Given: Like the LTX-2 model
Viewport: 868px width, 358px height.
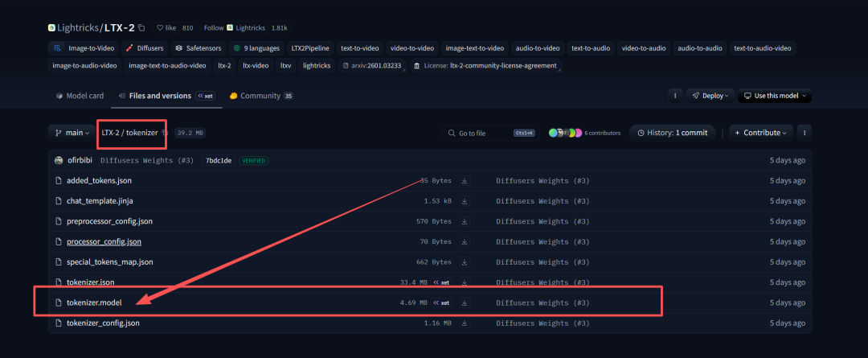Looking at the screenshot, I should [167, 27].
